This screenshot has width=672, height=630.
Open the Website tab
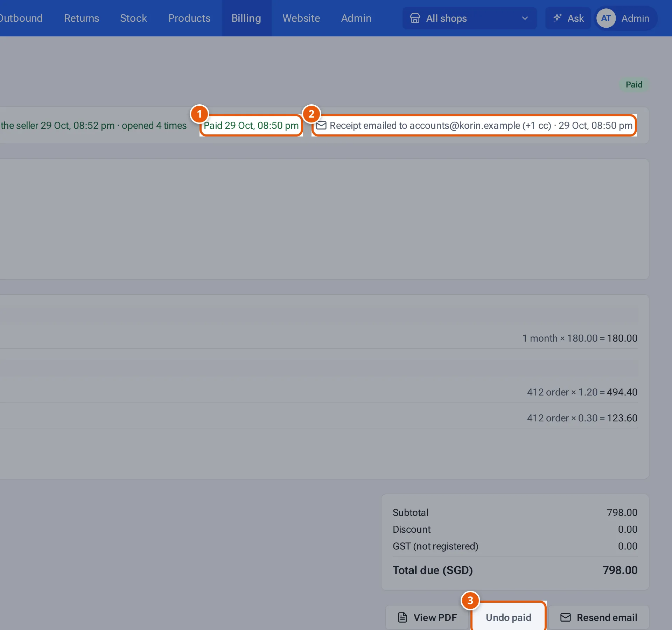[x=301, y=18]
